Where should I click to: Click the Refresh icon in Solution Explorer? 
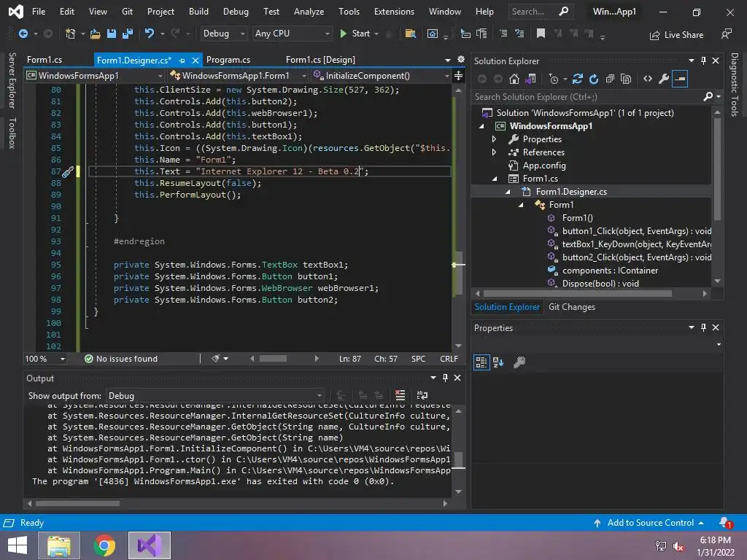point(594,79)
